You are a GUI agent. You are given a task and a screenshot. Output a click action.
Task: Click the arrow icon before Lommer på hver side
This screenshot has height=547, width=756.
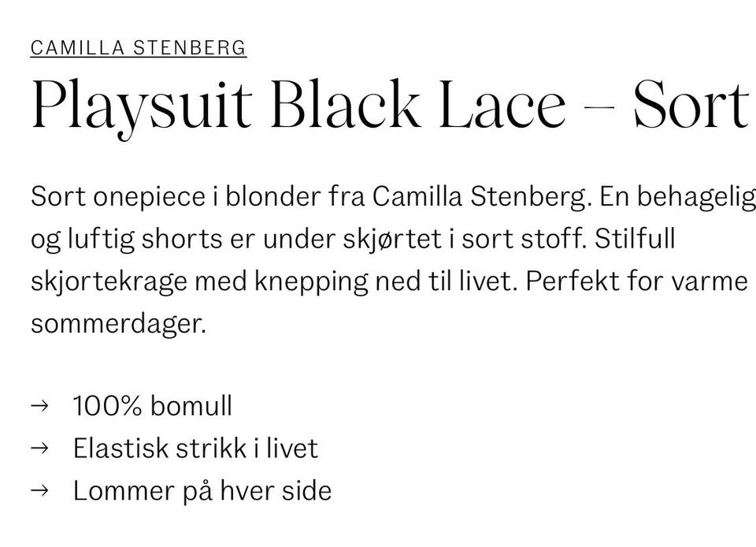click(39, 490)
